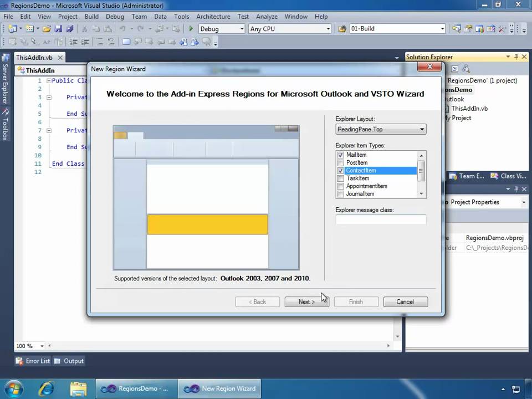Viewport: 532px width, 399px height.
Task: Select ThisAddIn.vb in Solution Explorer
Action: click(469, 109)
